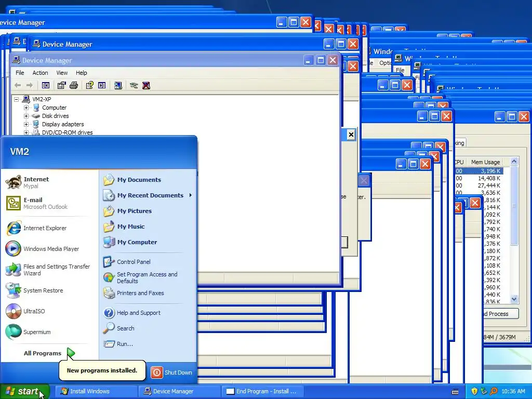This screenshot has height=399, width=532.
Task: Open the File menu in Device Manager
Action: point(20,73)
